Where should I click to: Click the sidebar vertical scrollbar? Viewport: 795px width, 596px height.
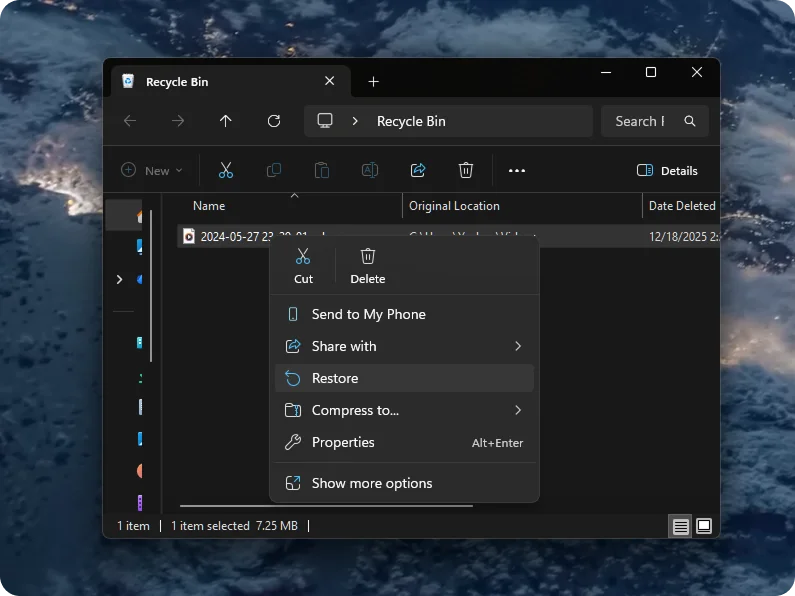[151, 286]
